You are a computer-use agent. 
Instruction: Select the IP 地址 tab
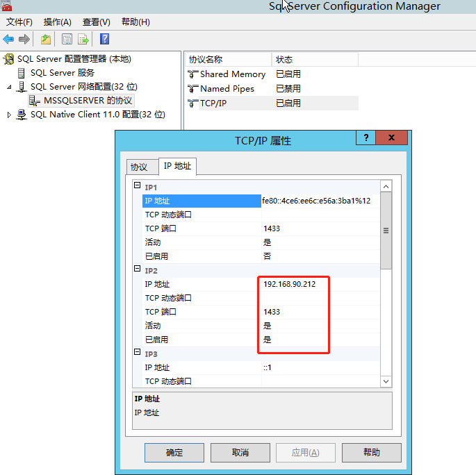point(178,166)
